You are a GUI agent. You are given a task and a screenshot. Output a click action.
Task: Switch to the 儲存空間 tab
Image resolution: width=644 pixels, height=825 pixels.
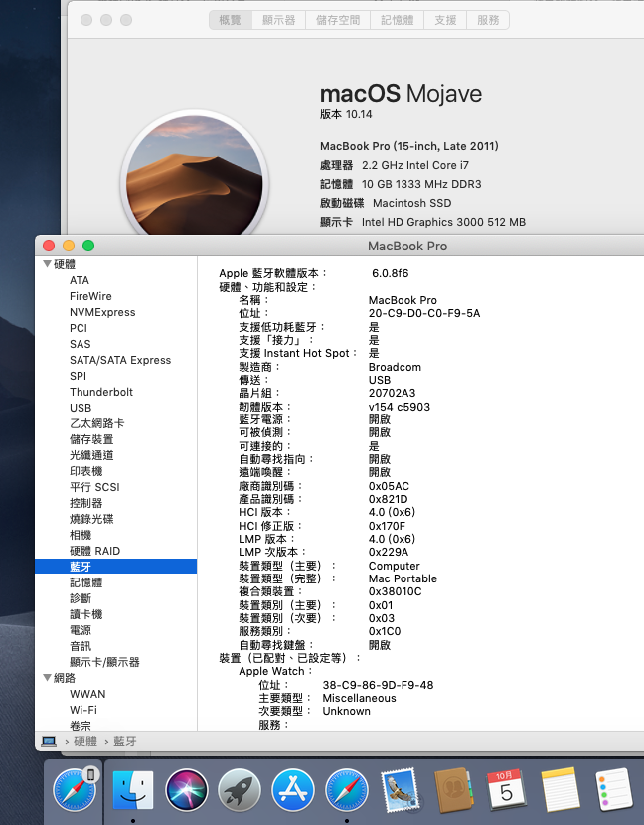(338, 20)
